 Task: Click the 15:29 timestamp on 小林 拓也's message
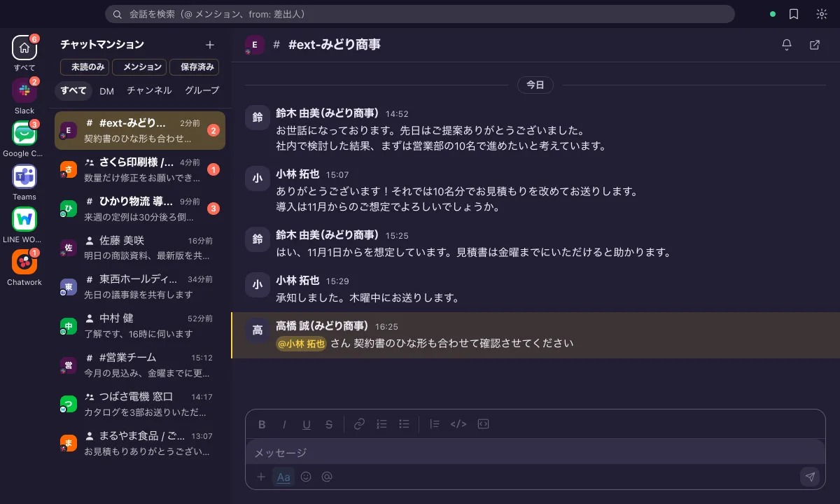[337, 281]
